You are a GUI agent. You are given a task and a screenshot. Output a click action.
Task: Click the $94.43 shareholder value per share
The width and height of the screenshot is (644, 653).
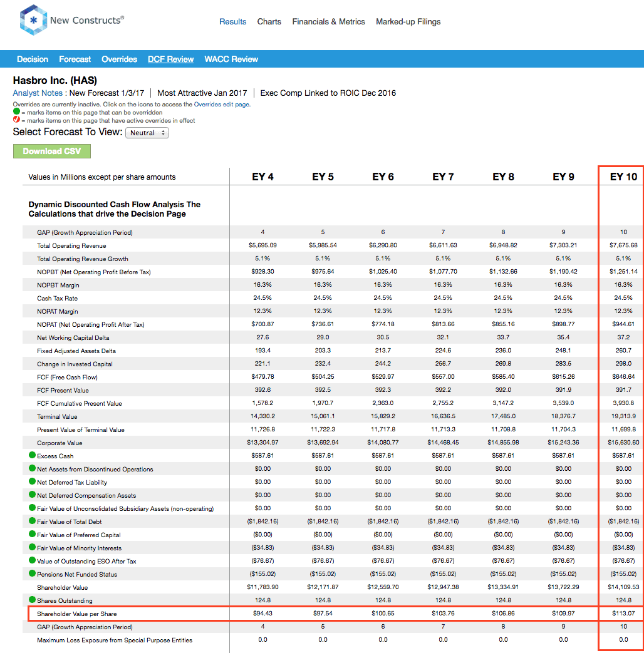(262, 613)
